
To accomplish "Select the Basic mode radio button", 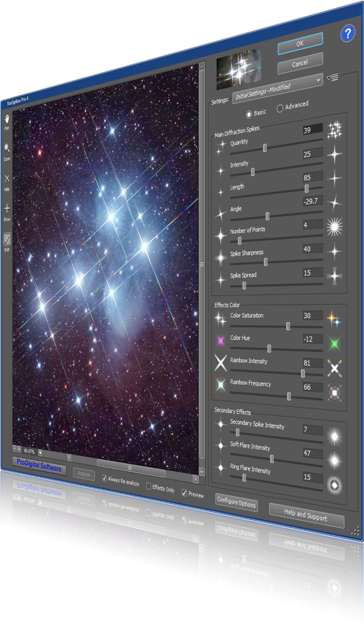I will click(x=249, y=113).
